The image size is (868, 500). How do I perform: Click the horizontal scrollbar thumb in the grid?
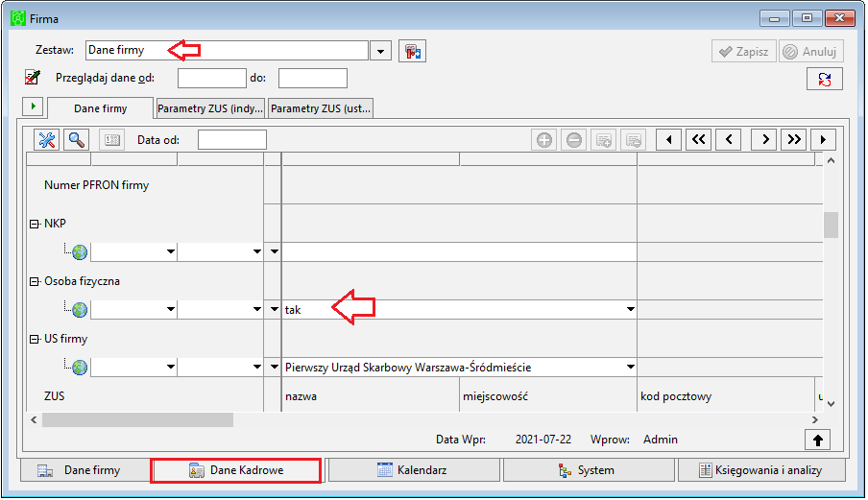(x=137, y=419)
